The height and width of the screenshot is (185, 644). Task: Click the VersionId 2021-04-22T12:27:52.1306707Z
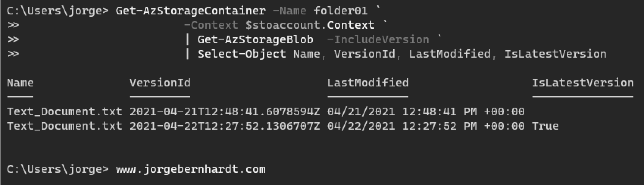pyautogui.click(x=225, y=126)
